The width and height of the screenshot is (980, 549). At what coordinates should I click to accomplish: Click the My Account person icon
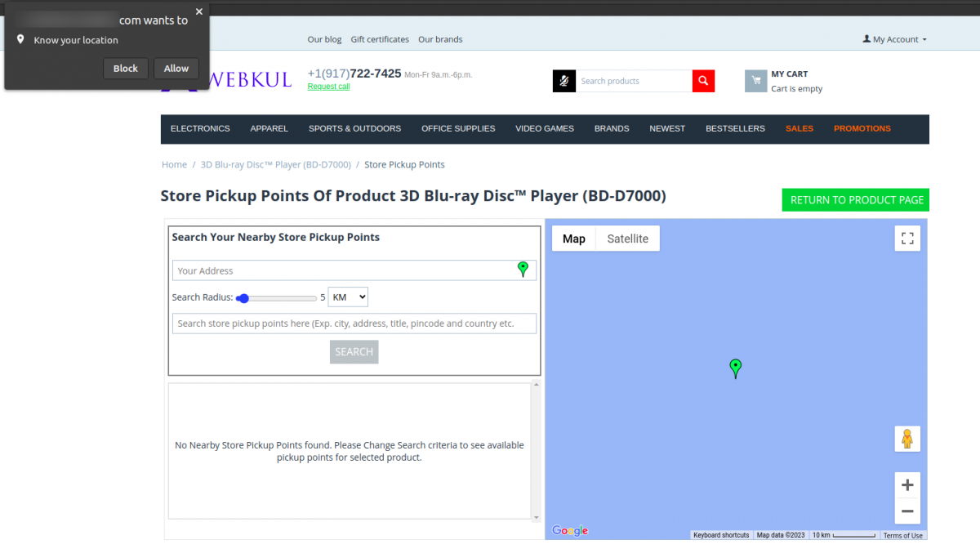pyautogui.click(x=865, y=38)
